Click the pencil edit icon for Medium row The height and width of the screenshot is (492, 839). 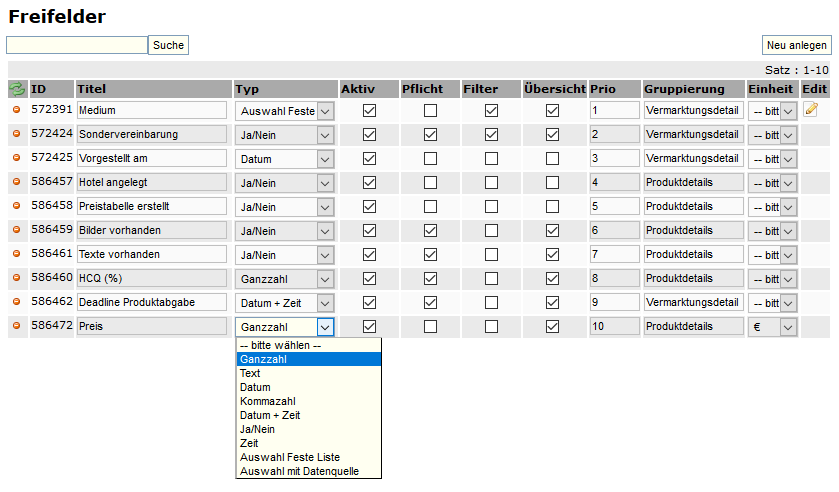click(x=811, y=110)
